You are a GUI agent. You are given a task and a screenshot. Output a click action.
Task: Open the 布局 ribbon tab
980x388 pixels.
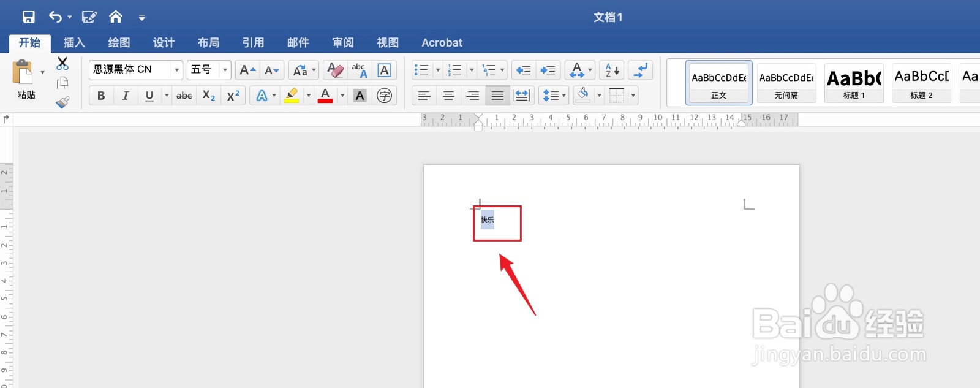[x=208, y=42]
